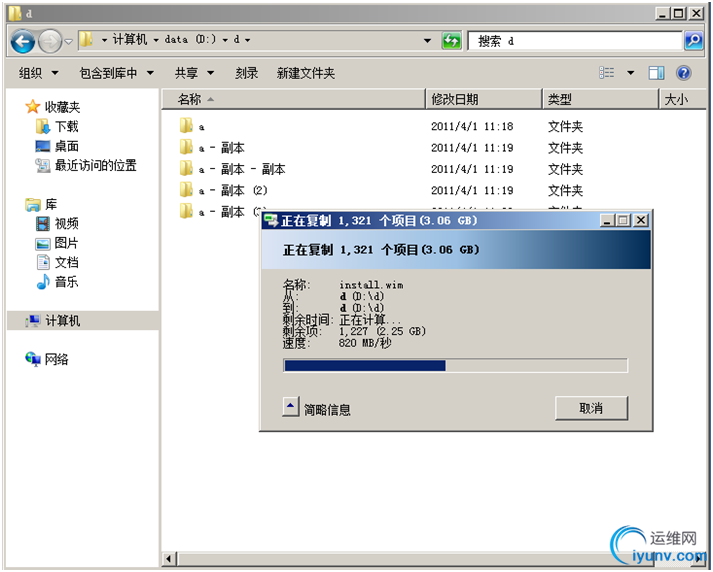Open the recent pages dropdown beside Forward

(69, 41)
